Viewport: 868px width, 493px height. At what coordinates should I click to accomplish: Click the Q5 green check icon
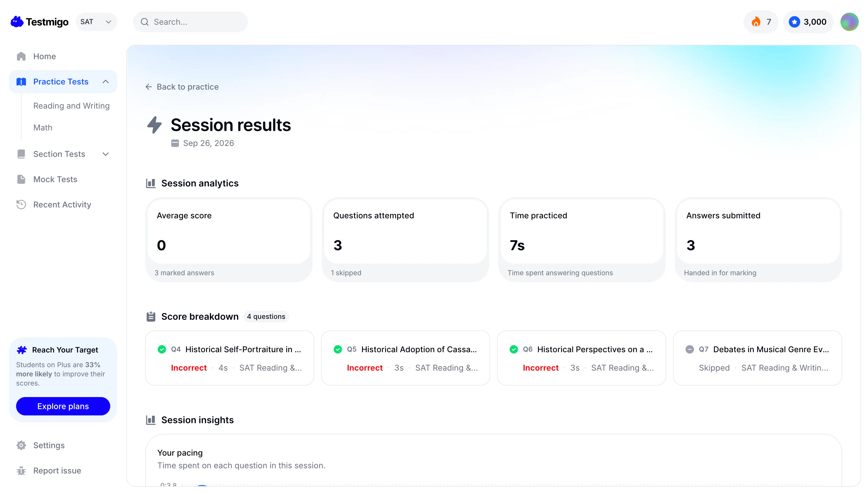[338, 349]
